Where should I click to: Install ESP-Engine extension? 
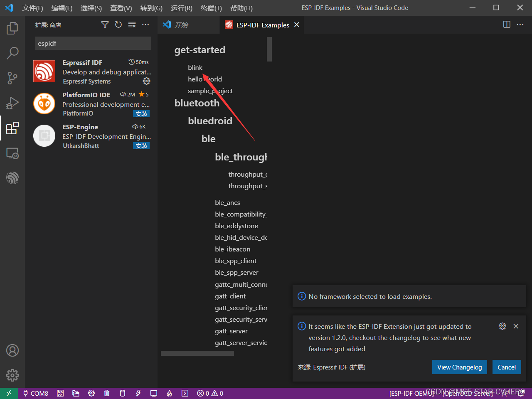(141, 145)
